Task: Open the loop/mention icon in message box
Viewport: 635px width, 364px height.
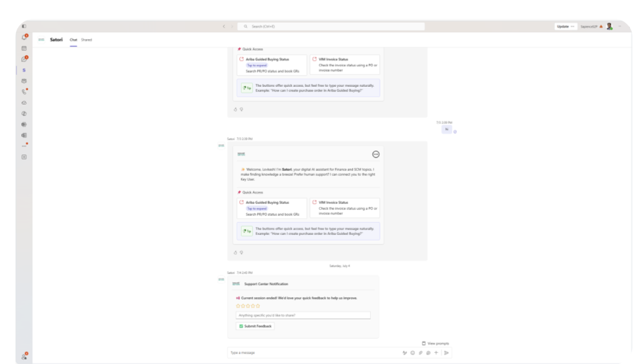Action: click(x=428, y=353)
